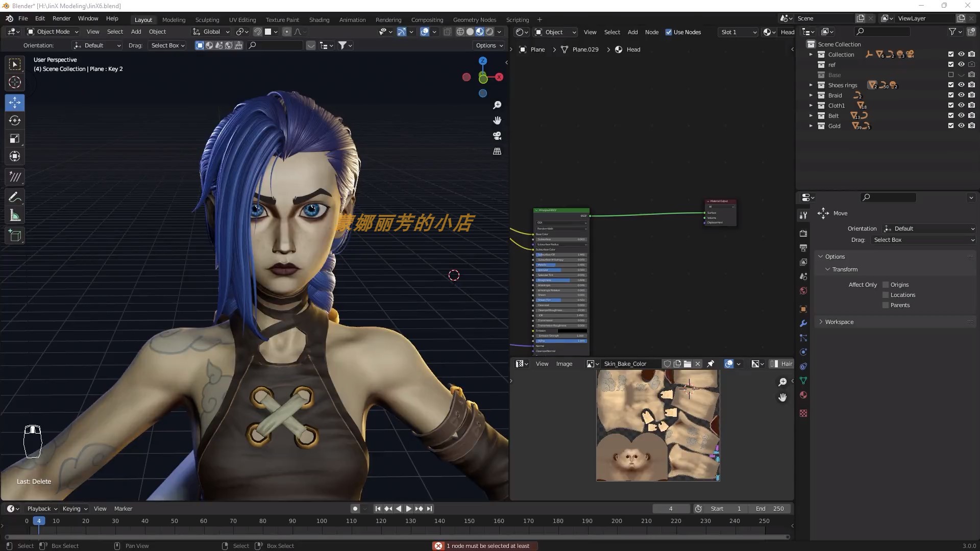Activate the Cursor tool
Image resolution: width=980 pixels, height=551 pixels.
pos(15,82)
